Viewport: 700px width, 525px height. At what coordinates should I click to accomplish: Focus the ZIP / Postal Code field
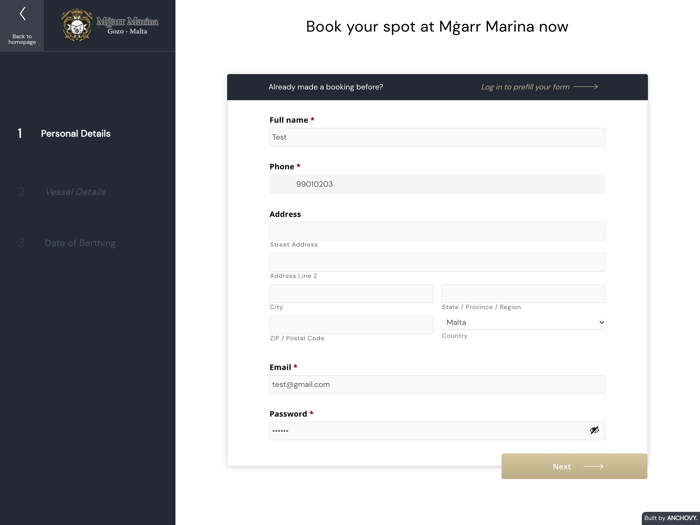pyautogui.click(x=351, y=325)
